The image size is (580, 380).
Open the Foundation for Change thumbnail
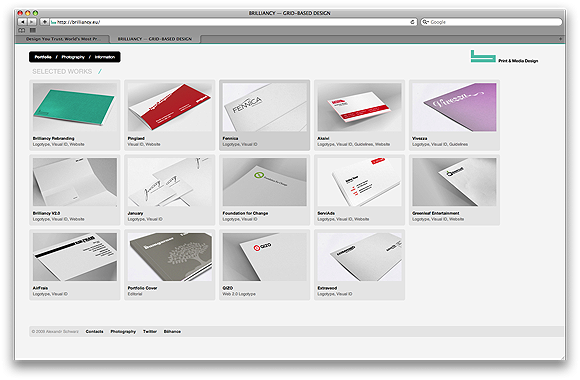pos(264,182)
